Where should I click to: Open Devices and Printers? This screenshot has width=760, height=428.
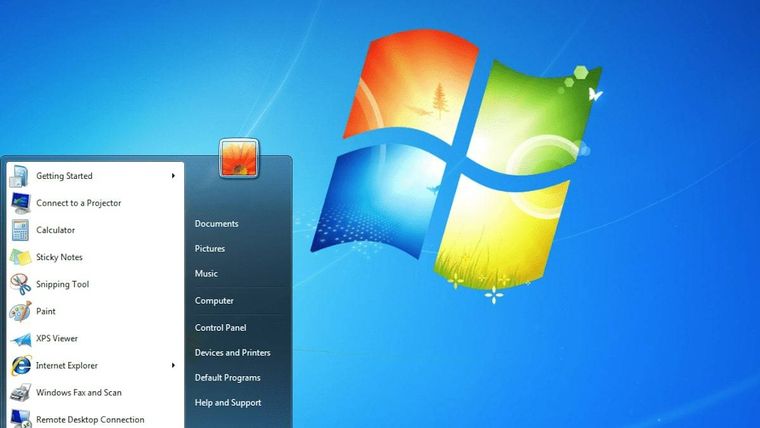point(233,352)
